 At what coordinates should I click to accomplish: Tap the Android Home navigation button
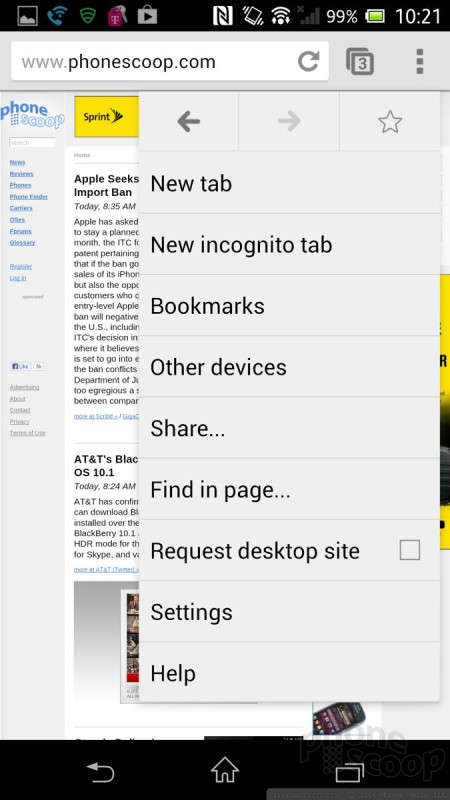point(224,769)
